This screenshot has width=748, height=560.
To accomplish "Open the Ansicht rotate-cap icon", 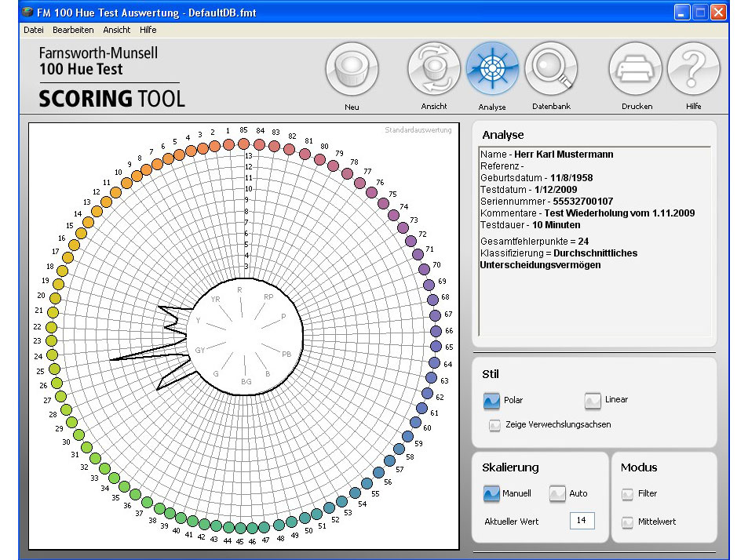I will (x=434, y=69).
